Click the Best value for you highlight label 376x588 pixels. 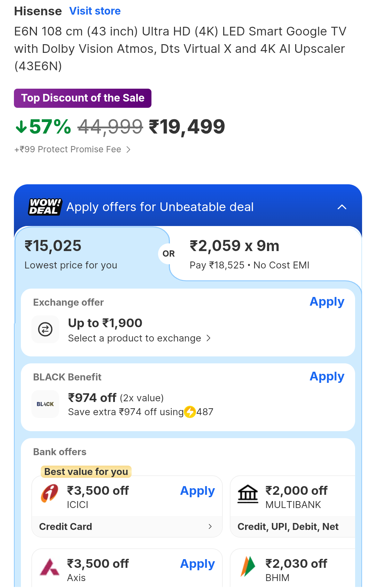coord(86,472)
